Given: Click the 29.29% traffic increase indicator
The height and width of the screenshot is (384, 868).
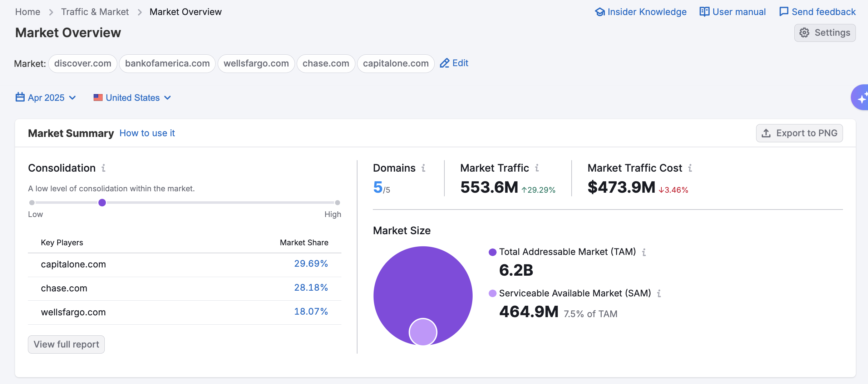Looking at the screenshot, I should point(538,190).
